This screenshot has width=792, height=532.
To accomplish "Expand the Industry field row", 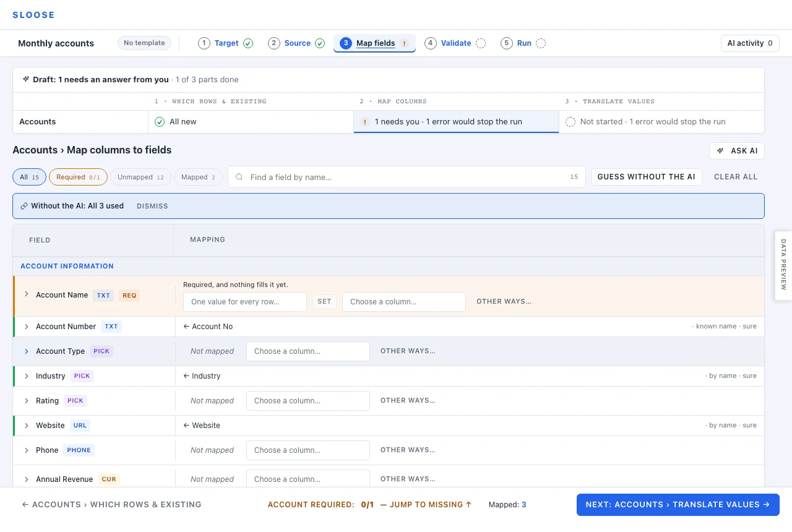I will pos(27,375).
